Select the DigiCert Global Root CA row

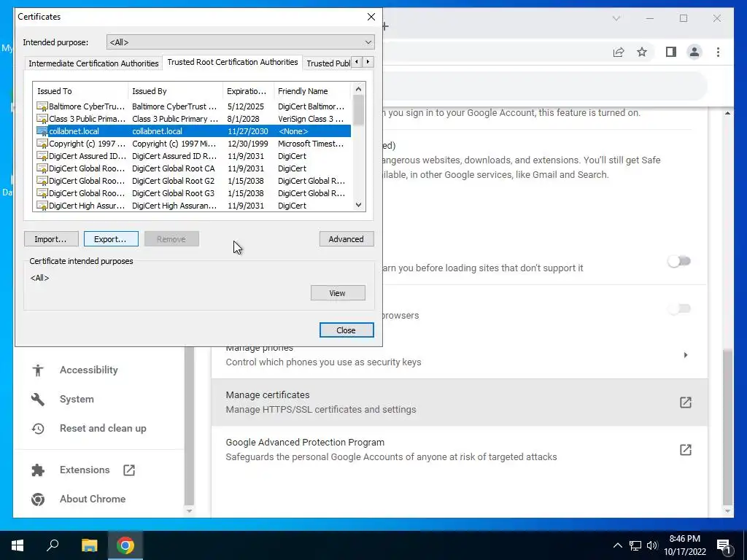pos(193,168)
